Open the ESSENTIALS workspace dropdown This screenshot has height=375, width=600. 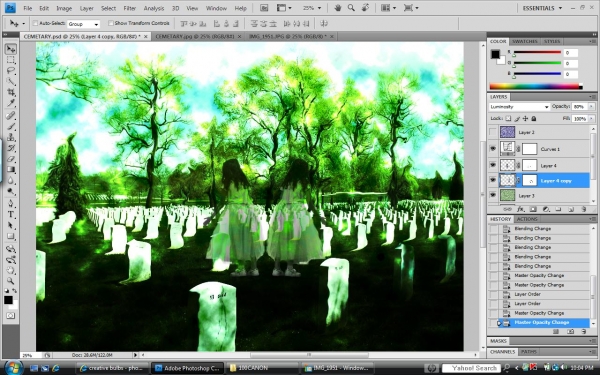click(x=542, y=8)
